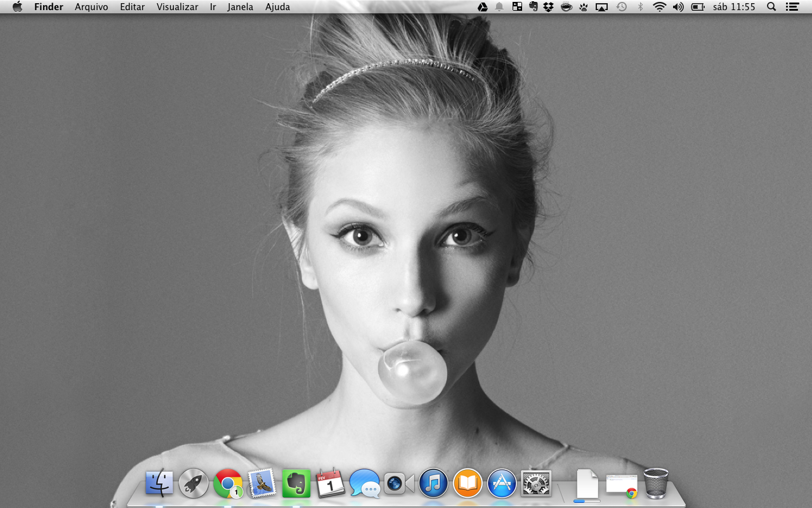The image size is (812, 508).
Task: Click the clock showing sáb 11:55
Action: coord(734,7)
